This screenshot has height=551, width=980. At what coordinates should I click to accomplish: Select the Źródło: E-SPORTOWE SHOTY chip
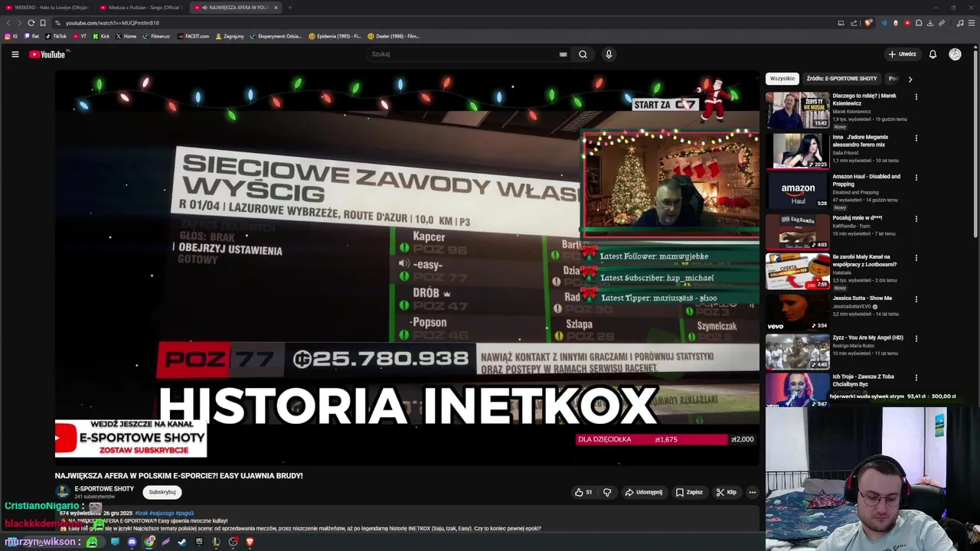(x=841, y=79)
